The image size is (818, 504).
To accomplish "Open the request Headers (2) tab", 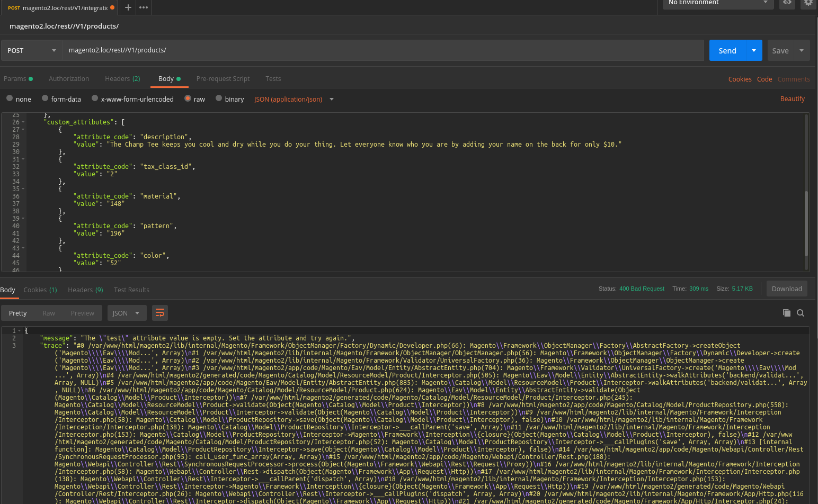I will [122, 78].
